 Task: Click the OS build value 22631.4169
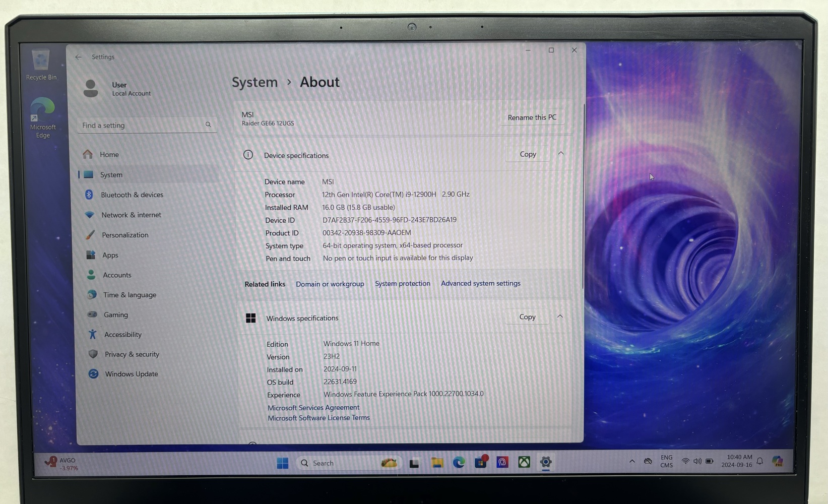(340, 382)
